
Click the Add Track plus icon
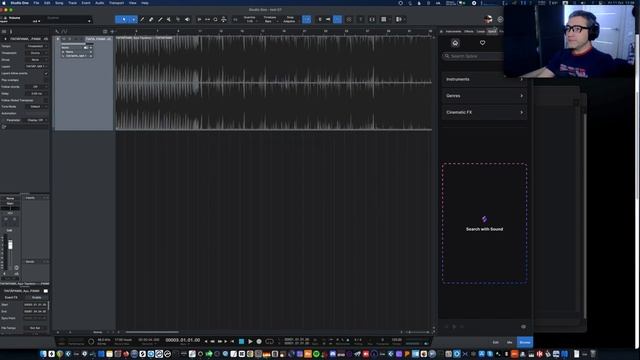[112, 31]
